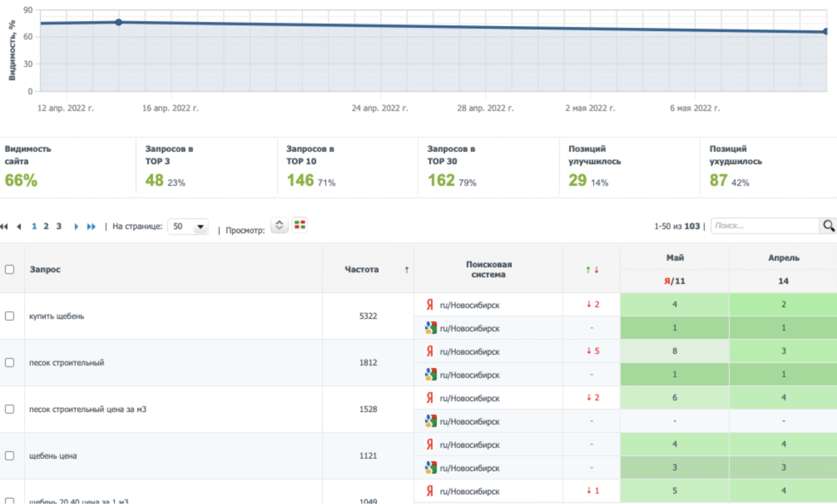Check the песок строительный query
The width and height of the screenshot is (837, 504).
9,363
